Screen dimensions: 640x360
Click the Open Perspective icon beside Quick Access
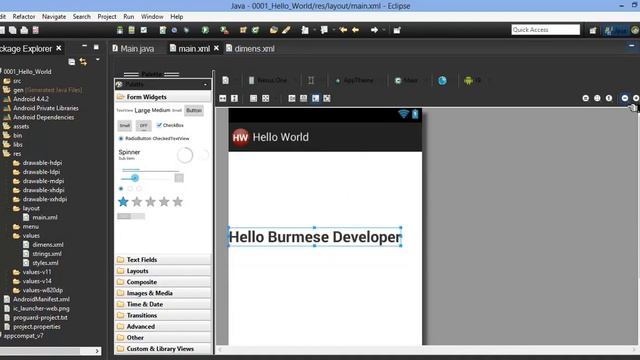593,30
